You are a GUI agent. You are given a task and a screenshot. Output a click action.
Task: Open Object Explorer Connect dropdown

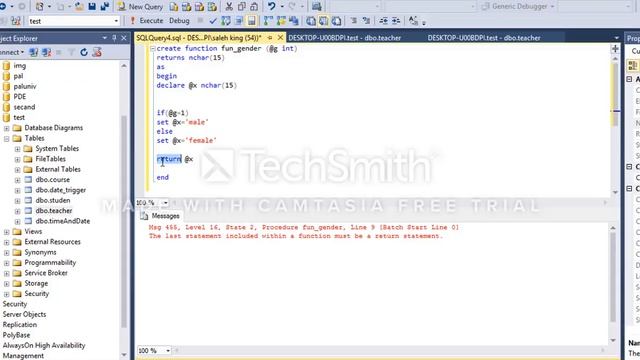coord(12,52)
